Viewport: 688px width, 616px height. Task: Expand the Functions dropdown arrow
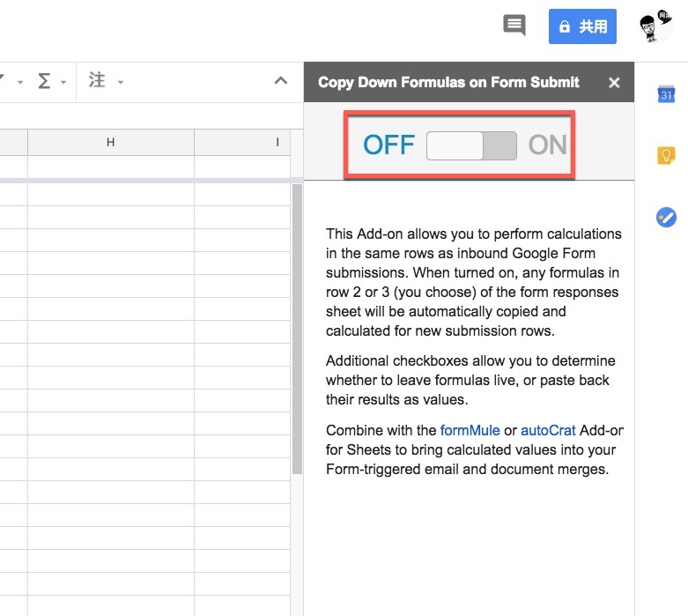click(63, 83)
